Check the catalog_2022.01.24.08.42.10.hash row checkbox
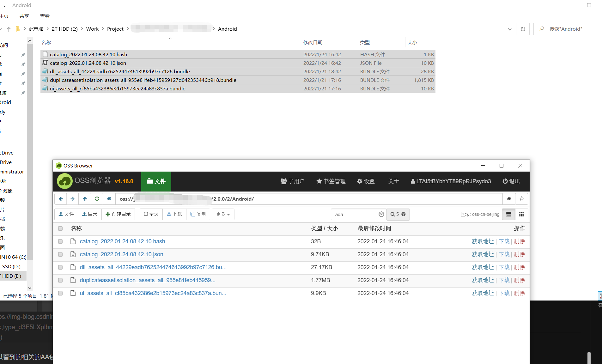Viewport: 602px width, 364px height. (60, 241)
